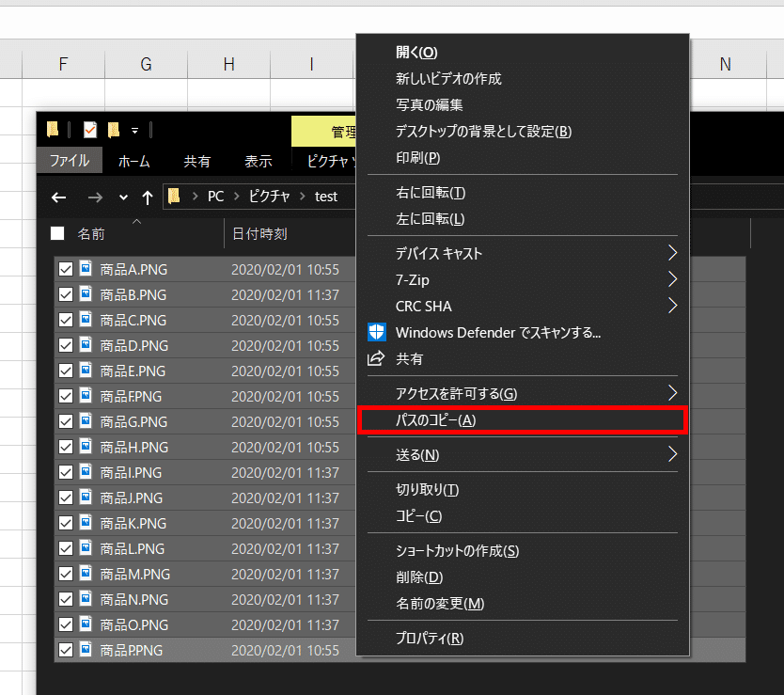Click the image file icon of 商品D.PNG
This screenshot has width=784, height=695.
pos(86,345)
